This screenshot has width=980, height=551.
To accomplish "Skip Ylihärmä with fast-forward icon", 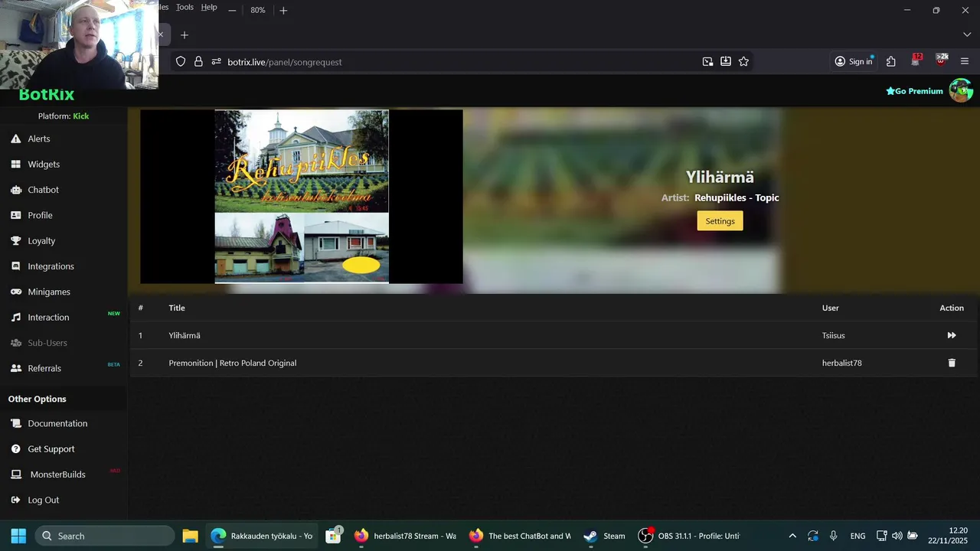I will [952, 335].
